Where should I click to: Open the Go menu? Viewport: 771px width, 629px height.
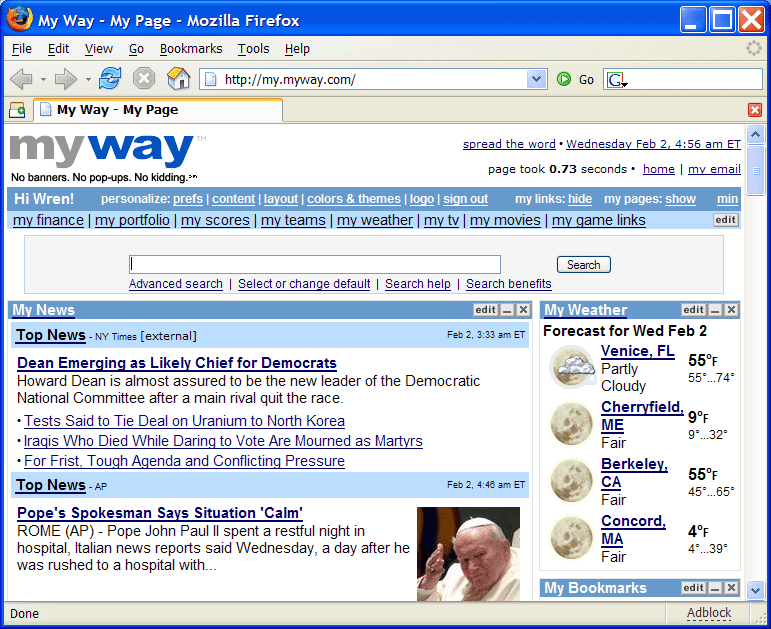click(136, 49)
